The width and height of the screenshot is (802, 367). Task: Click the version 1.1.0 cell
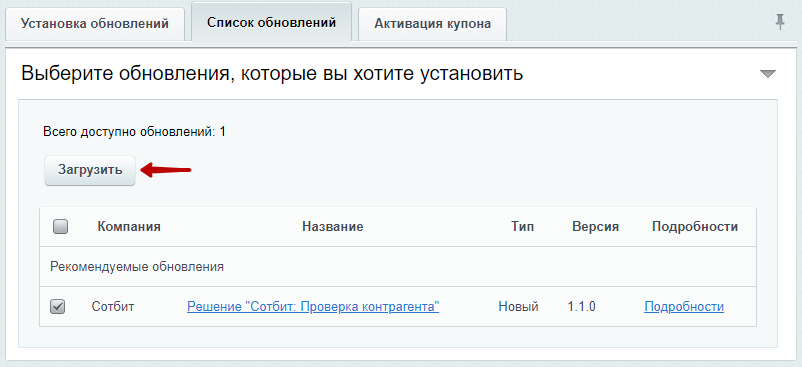(x=581, y=307)
